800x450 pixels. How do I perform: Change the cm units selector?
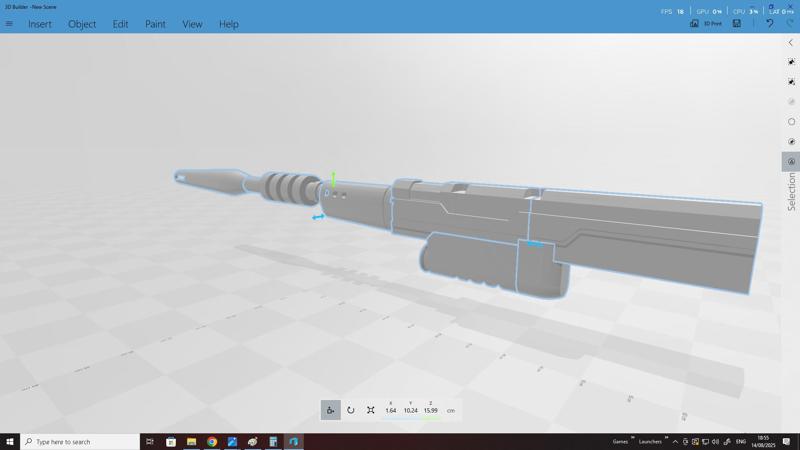coord(451,410)
